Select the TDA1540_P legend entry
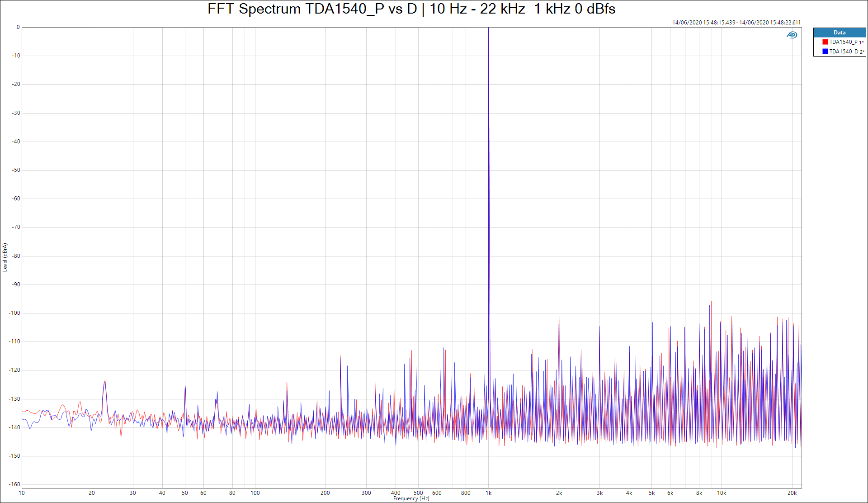The width and height of the screenshot is (868, 503). (843, 42)
